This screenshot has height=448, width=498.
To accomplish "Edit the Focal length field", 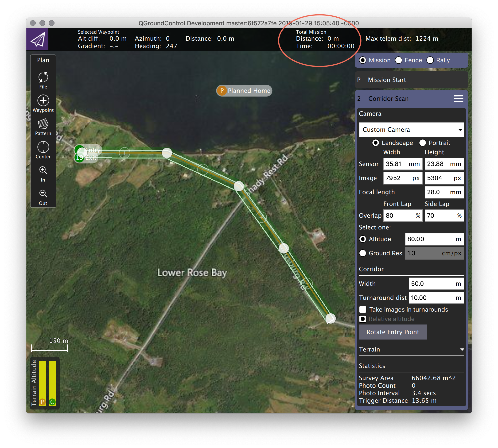I will 444,192.
